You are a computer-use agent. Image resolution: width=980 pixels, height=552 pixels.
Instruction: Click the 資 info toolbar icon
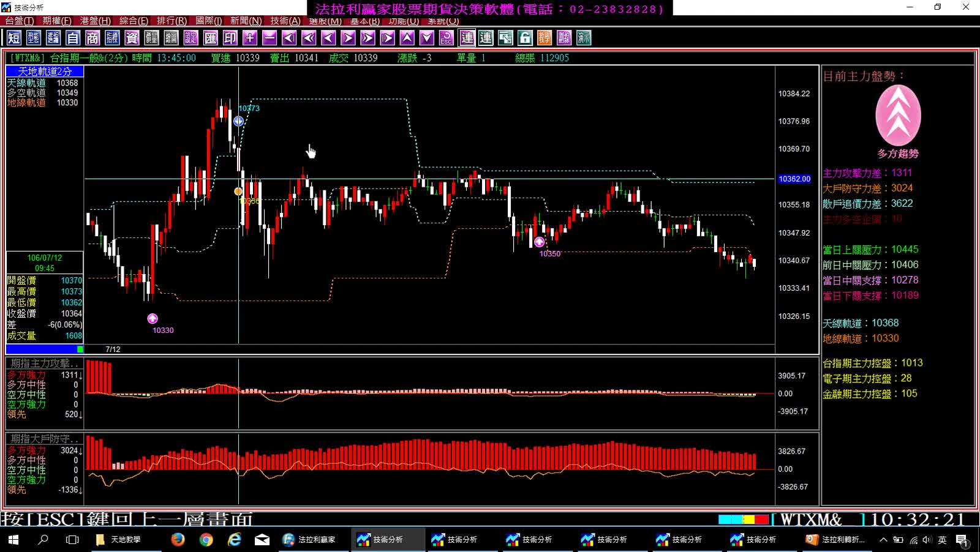(132, 38)
